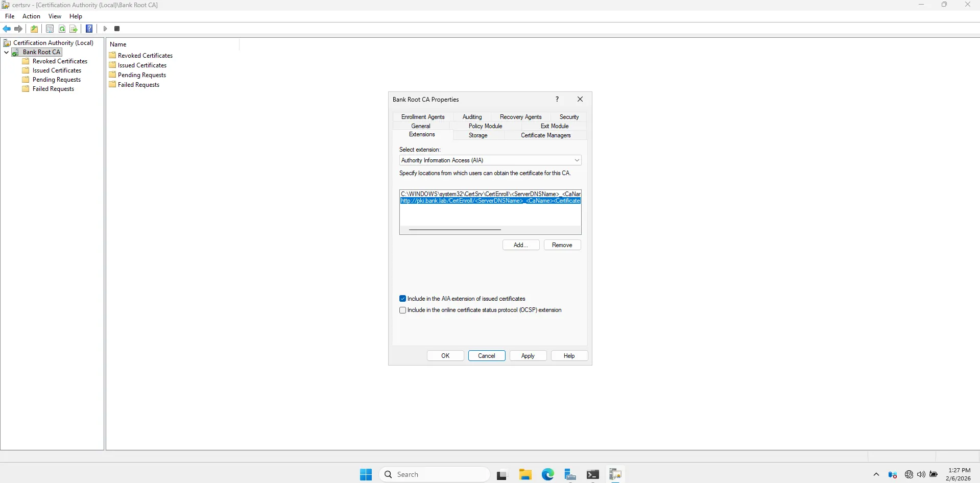Click the Up one level folder icon
980x483 pixels.
pos(34,29)
